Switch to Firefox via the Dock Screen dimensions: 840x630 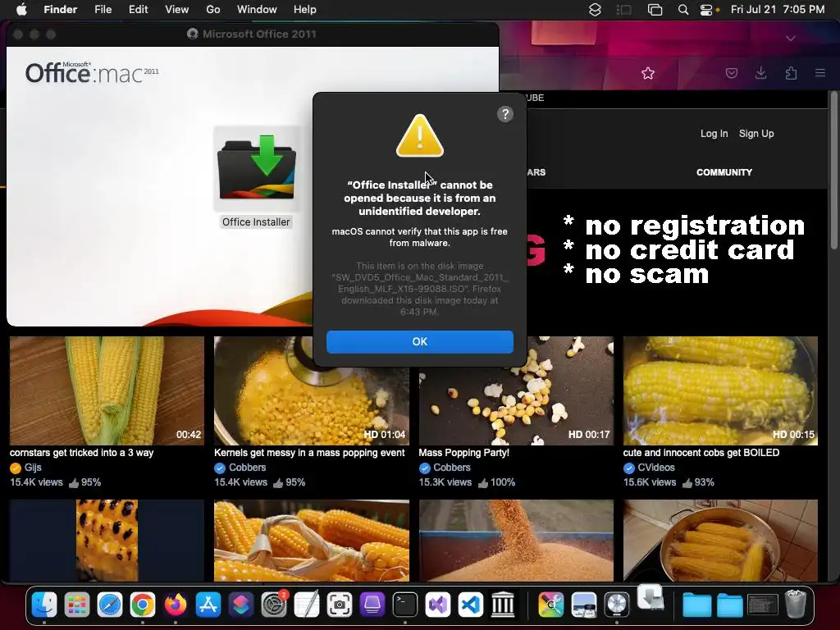point(176,605)
